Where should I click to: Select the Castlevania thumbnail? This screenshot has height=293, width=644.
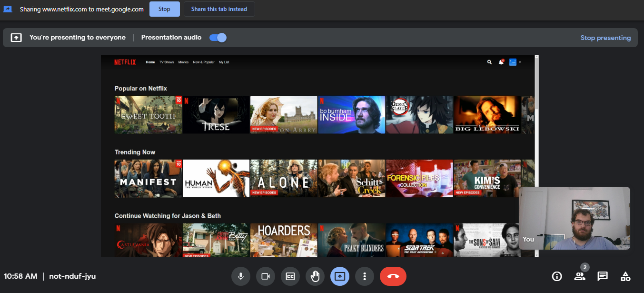coord(148,241)
